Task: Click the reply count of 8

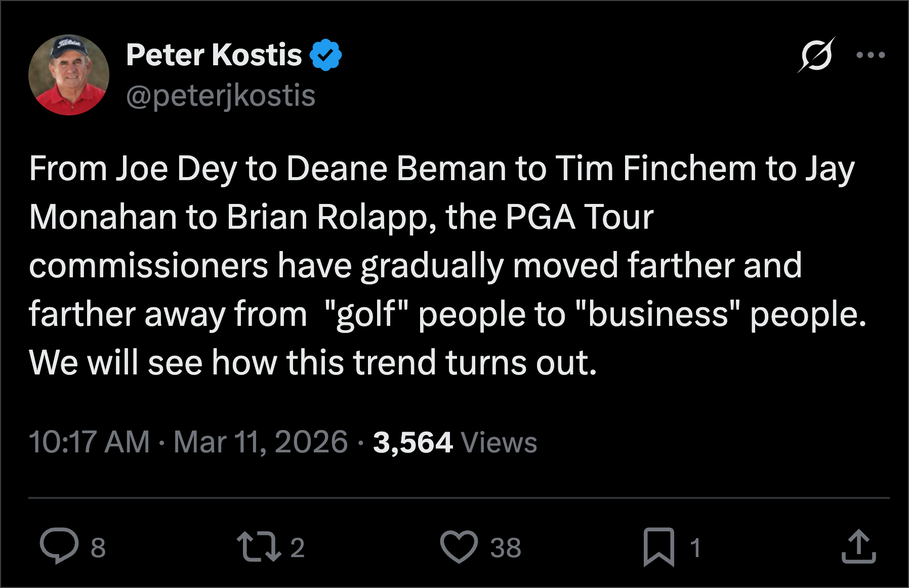Action: tap(98, 548)
